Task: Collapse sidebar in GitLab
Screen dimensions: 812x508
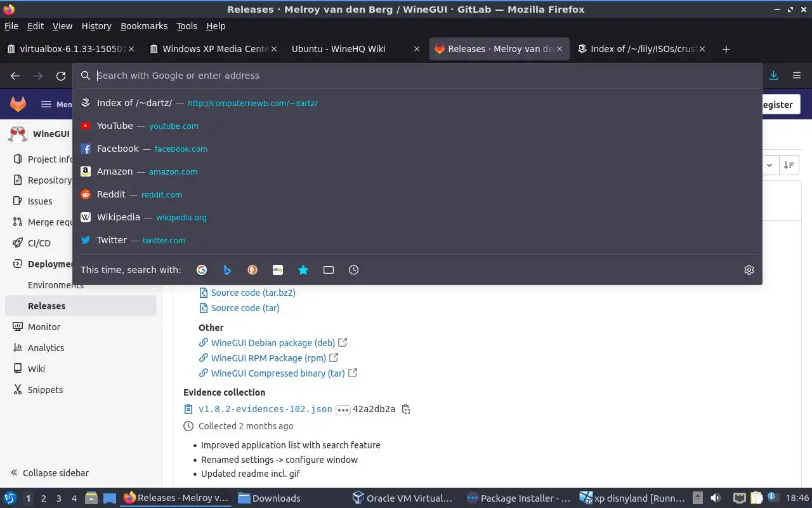Action: tap(49, 473)
